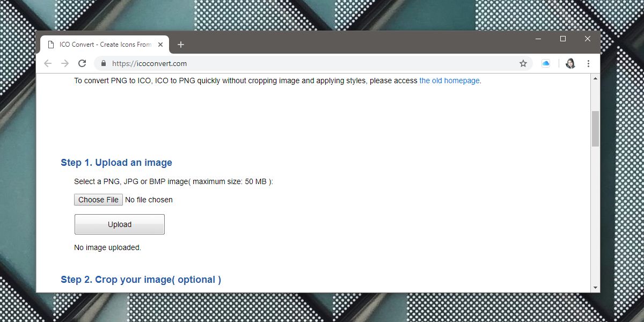Reload the icoconvert.com page
The width and height of the screenshot is (644, 322).
82,63
